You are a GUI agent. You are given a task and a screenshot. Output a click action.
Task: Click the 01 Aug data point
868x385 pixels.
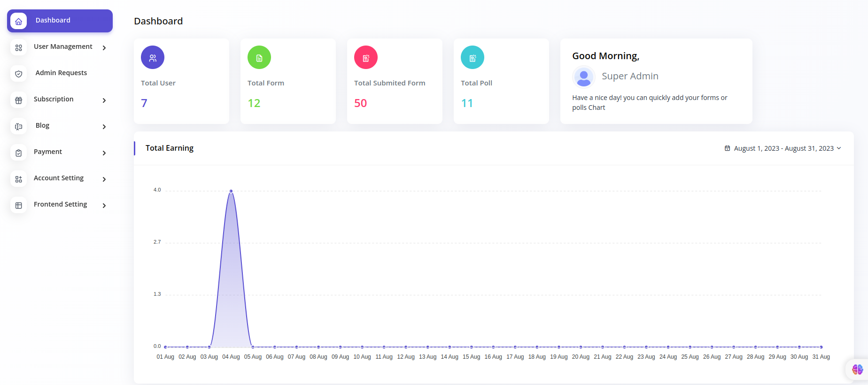coord(165,347)
